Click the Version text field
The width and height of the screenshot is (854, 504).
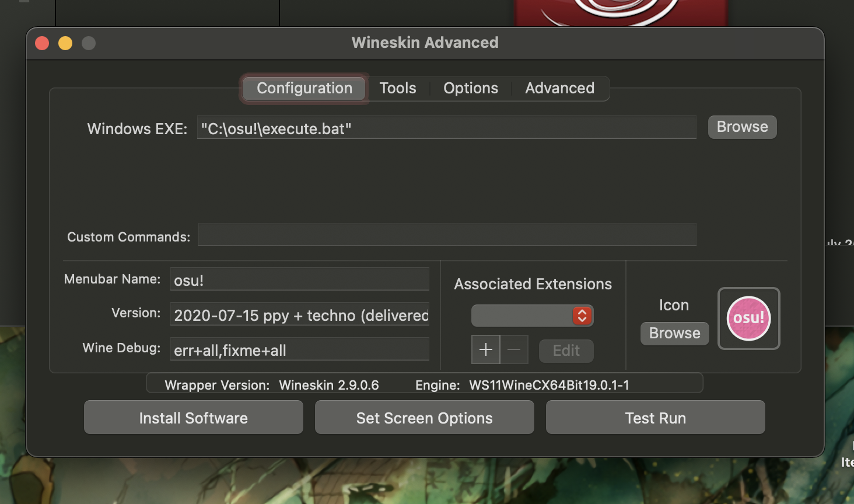coord(300,314)
